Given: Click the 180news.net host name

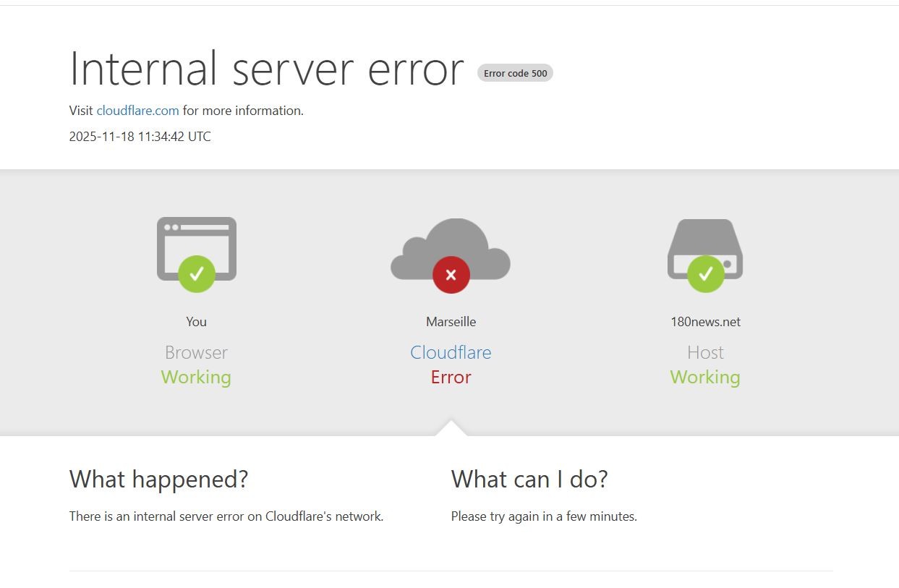Looking at the screenshot, I should click(x=705, y=322).
